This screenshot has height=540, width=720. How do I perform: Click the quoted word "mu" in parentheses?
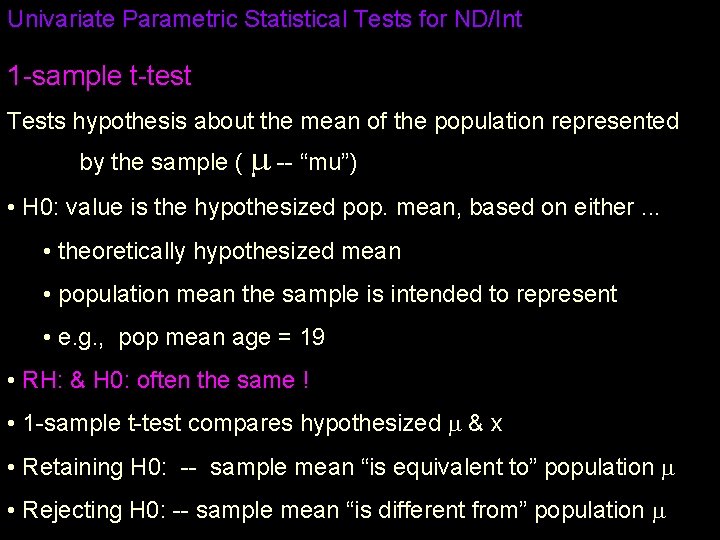click(x=327, y=163)
